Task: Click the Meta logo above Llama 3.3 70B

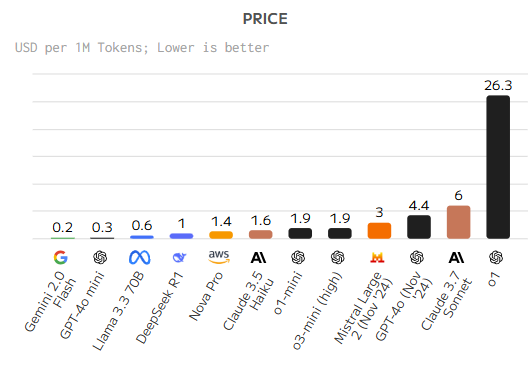Action: pos(140,258)
